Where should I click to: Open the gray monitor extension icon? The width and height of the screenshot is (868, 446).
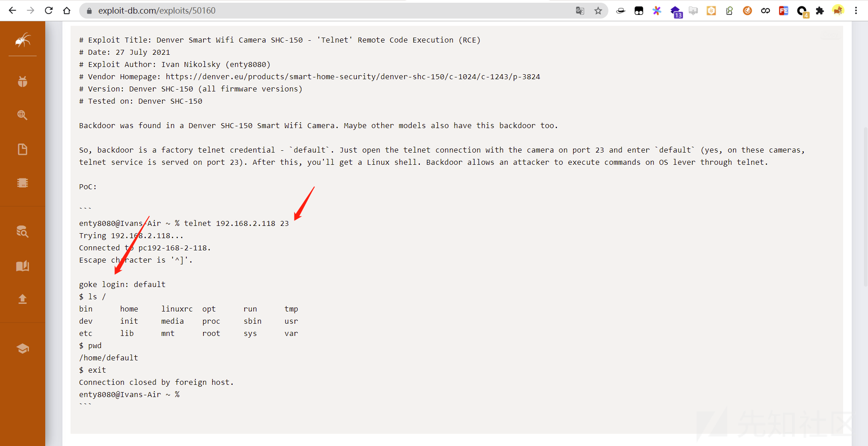(x=693, y=10)
